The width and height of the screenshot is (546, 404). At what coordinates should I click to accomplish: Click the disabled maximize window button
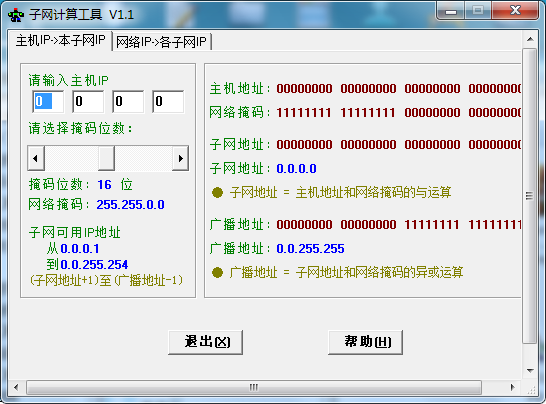point(478,11)
